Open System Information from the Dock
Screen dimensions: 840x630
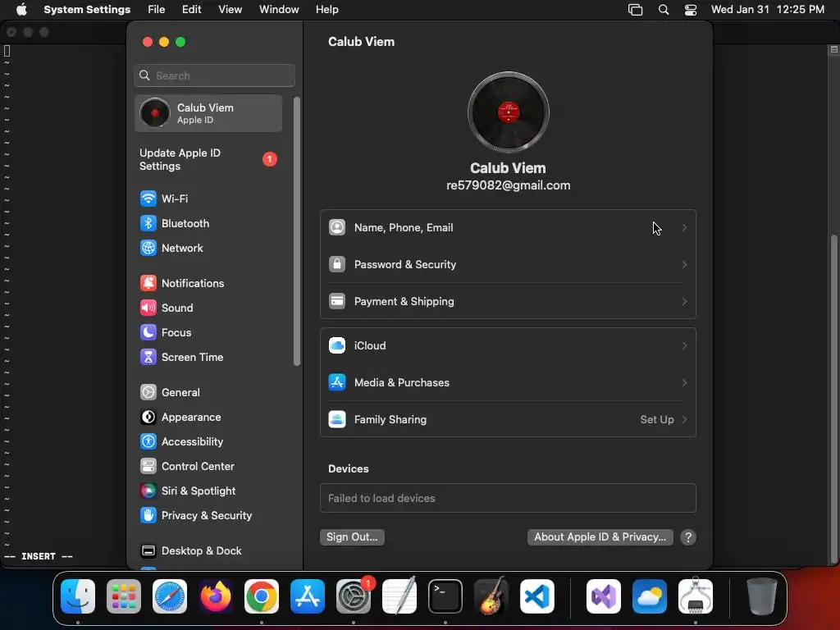(696, 596)
